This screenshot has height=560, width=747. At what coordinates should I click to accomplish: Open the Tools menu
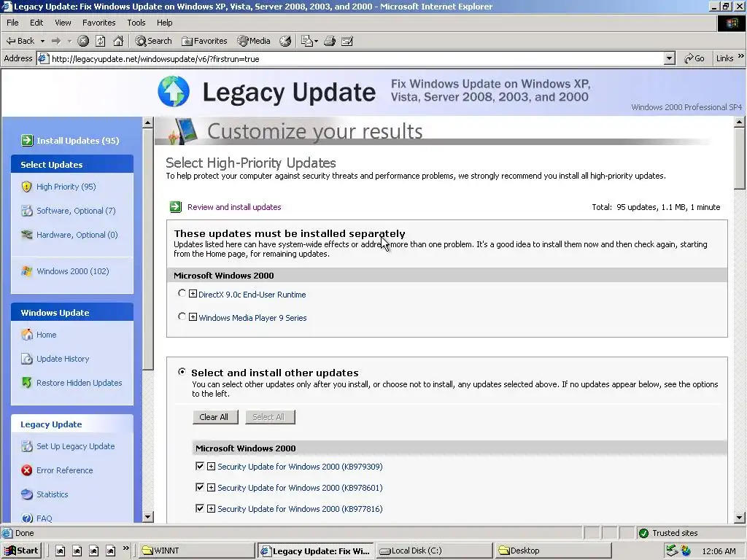point(136,23)
